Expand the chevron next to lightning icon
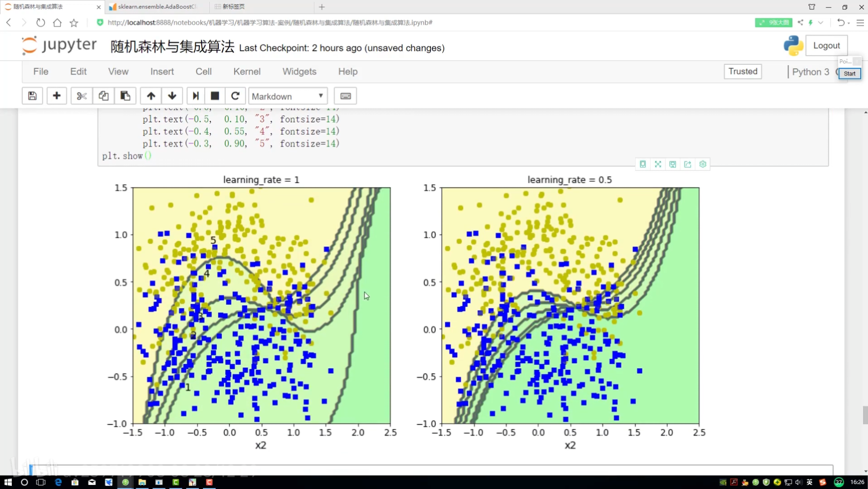Viewport: 868px width, 489px height. (820, 22)
